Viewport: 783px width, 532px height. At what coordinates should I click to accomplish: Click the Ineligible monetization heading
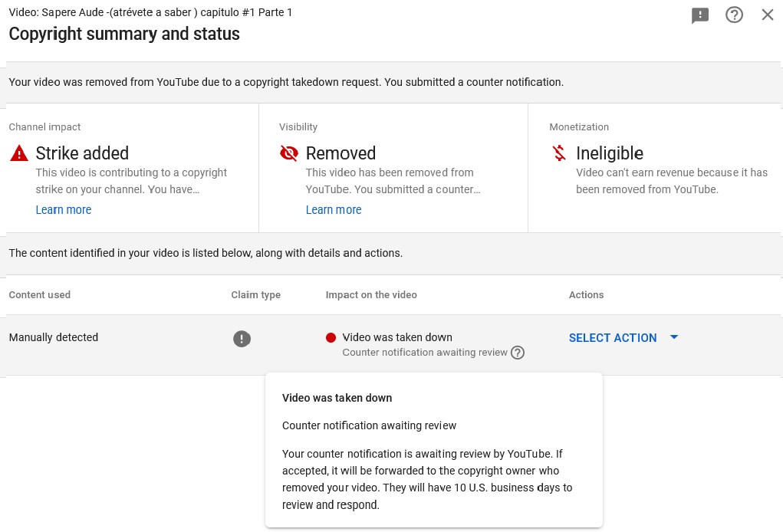[x=610, y=153]
